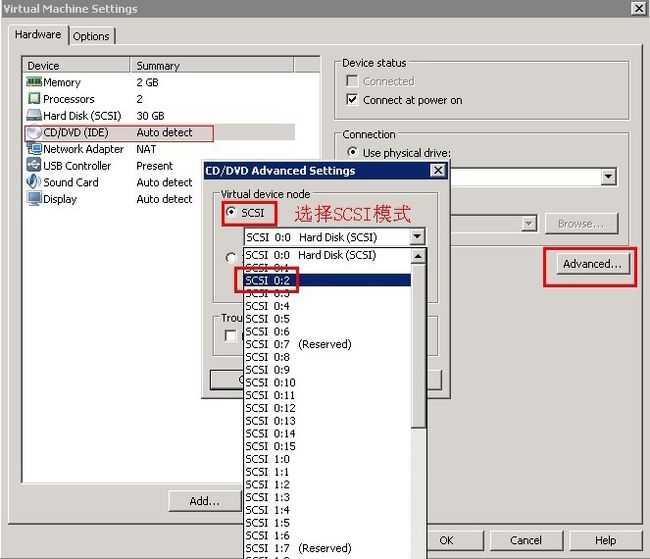Choose SCSI 0:11 in the dropdown list
Screen dimensions: 650x559
click(327, 395)
